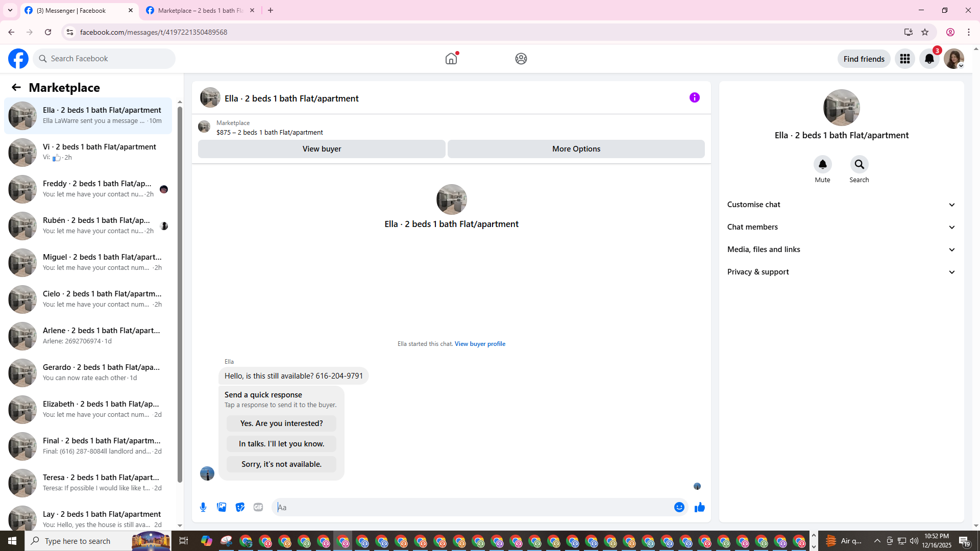Open Vi's 2 beds 1 bath chat
980x551 pixels.
tap(88, 152)
